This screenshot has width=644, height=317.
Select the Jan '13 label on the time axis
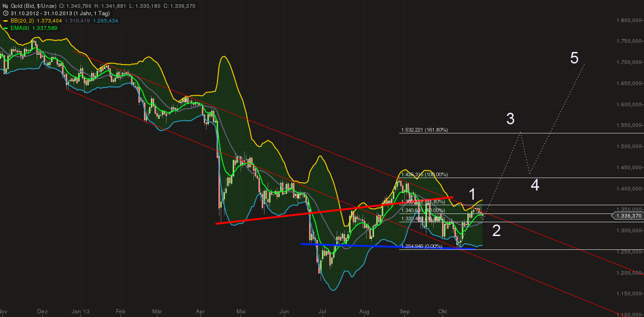[80, 311]
